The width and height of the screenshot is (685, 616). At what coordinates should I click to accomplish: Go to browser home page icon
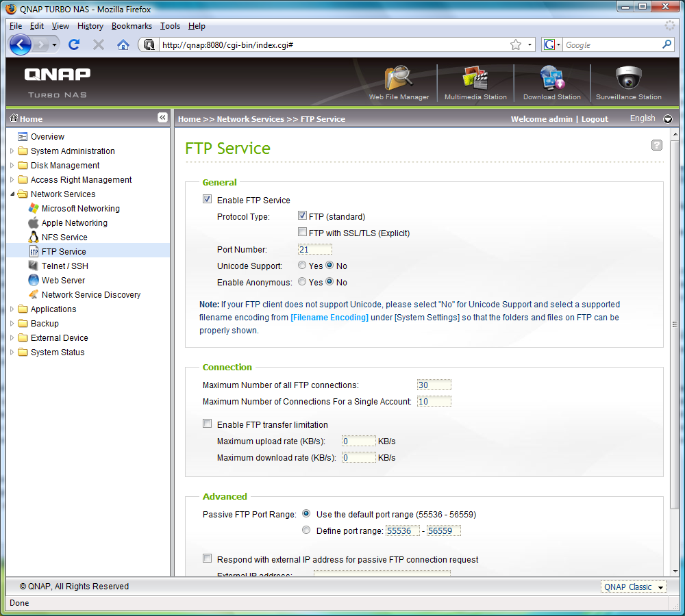[123, 44]
